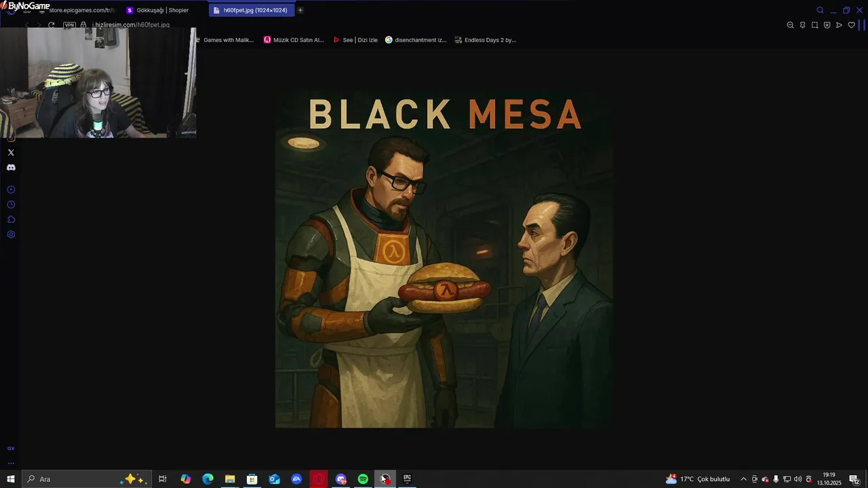Image resolution: width=868 pixels, height=488 pixels.
Task: Click the reload page icon
Action: coord(51,25)
